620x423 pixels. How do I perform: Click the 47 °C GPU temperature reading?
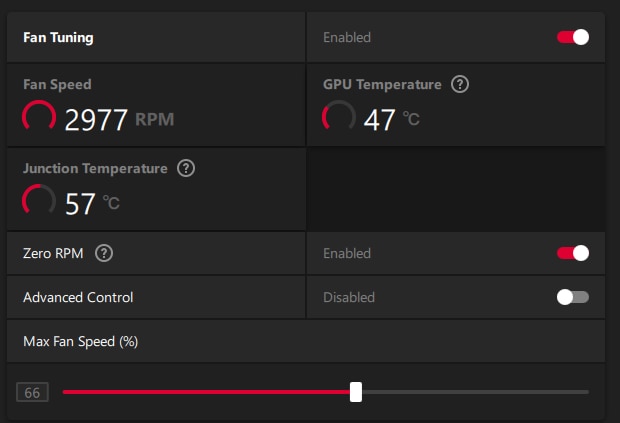tap(391, 119)
